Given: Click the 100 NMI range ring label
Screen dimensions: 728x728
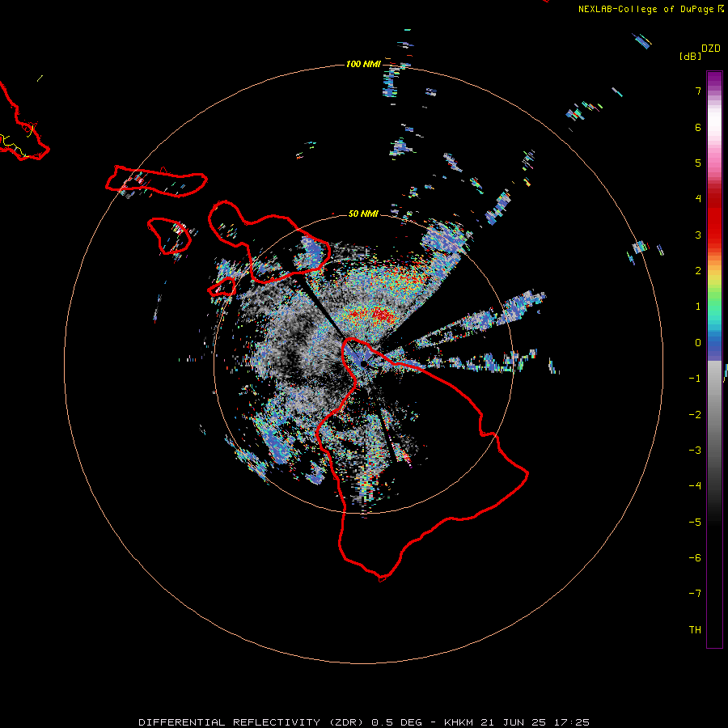Looking at the screenshot, I should click(x=363, y=64).
